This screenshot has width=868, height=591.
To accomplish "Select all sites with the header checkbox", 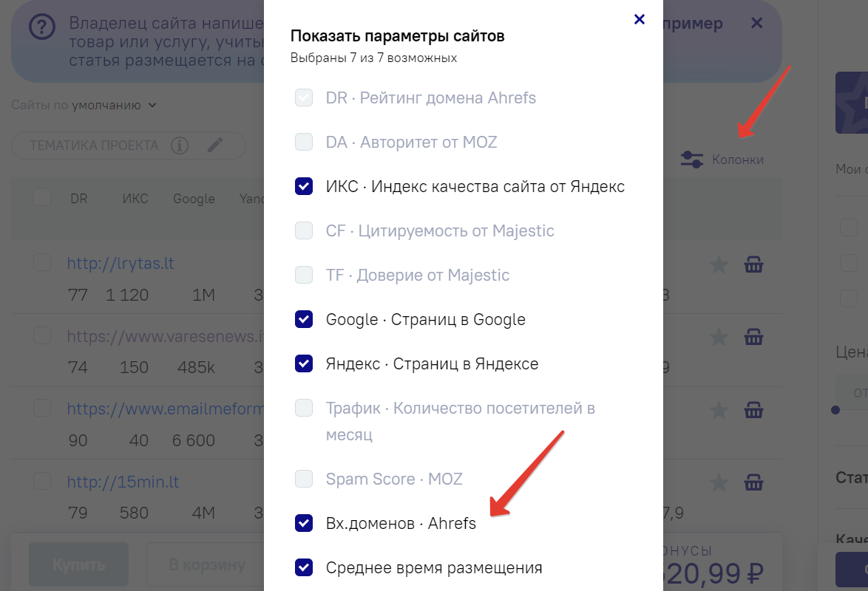I will pyautogui.click(x=42, y=197).
